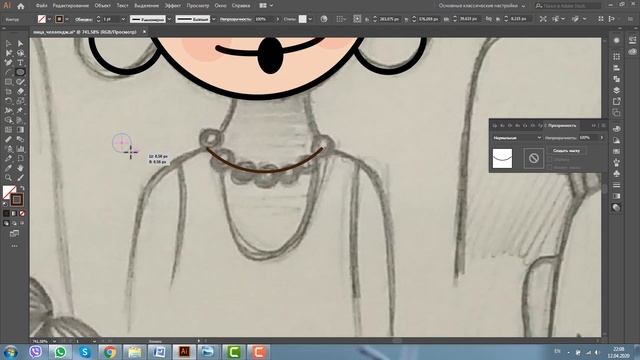Viewport: 640px width, 360px height.
Task: Select the Blend tool
Action: tap(20, 139)
